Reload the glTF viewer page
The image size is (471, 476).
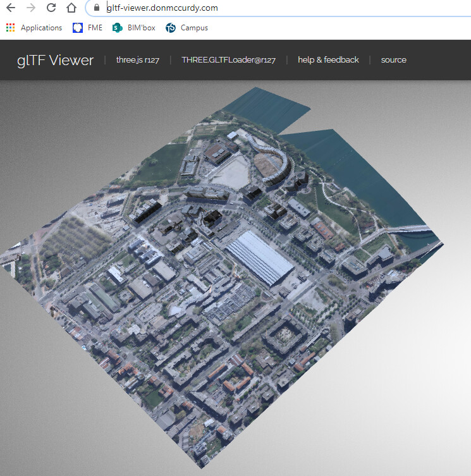[51, 8]
